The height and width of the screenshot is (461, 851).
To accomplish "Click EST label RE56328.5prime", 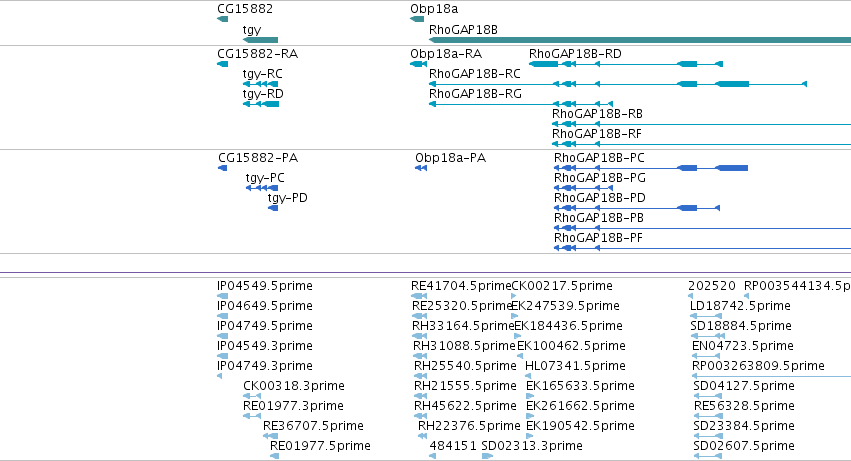I will coord(744,407).
